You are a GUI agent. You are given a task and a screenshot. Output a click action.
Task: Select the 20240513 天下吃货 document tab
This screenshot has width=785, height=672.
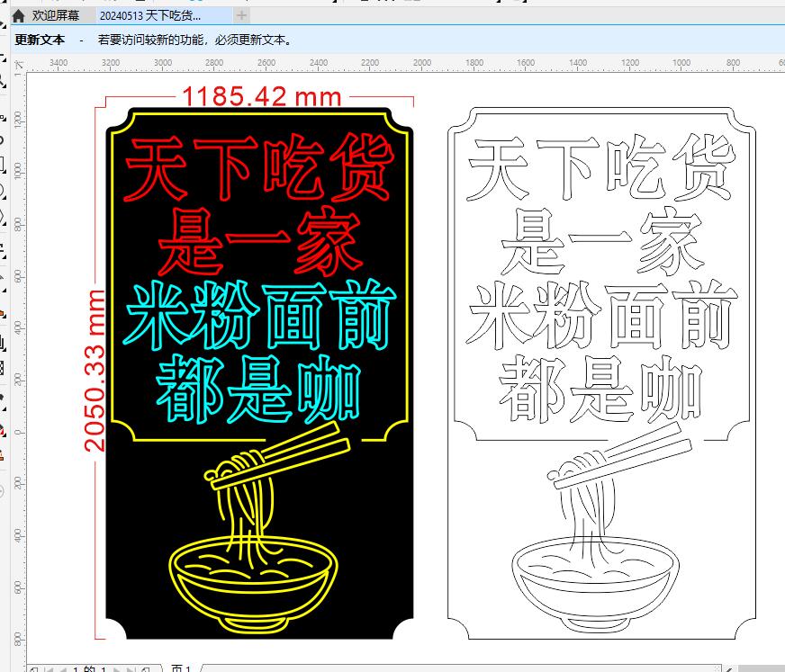150,15
